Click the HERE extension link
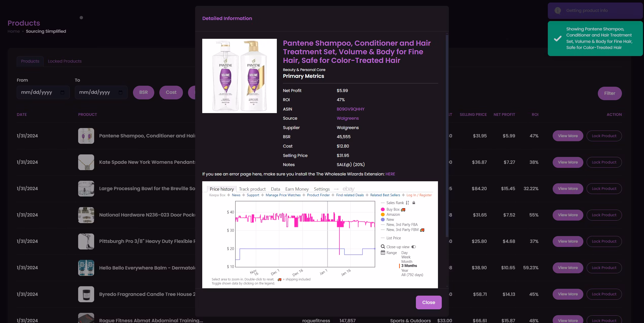This screenshot has height=323, width=644. [390, 174]
